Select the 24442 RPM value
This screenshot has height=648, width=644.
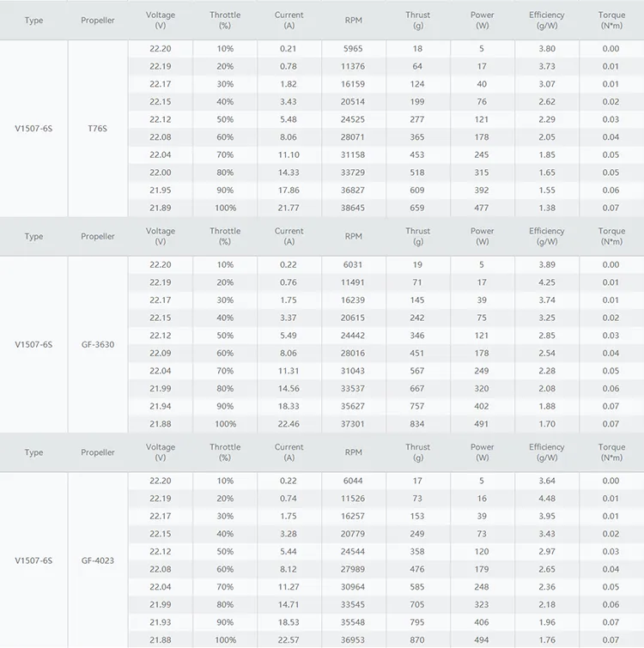coord(353,336)
